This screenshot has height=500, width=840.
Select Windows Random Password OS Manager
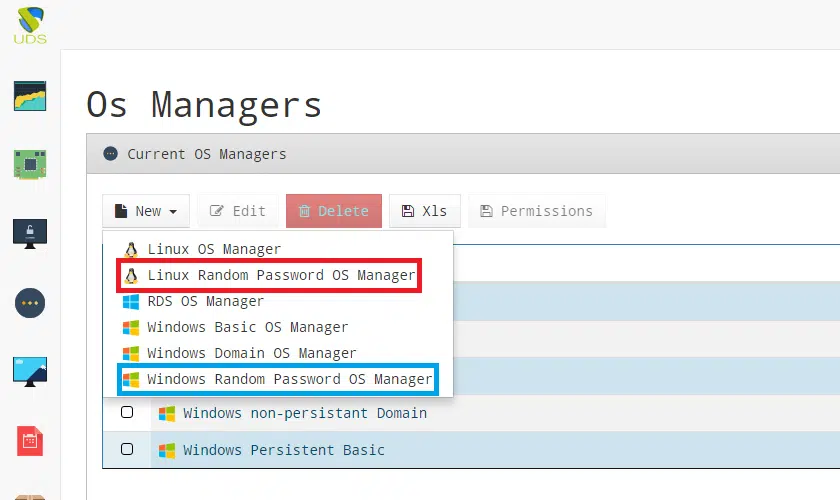click(x=278, y=379)
